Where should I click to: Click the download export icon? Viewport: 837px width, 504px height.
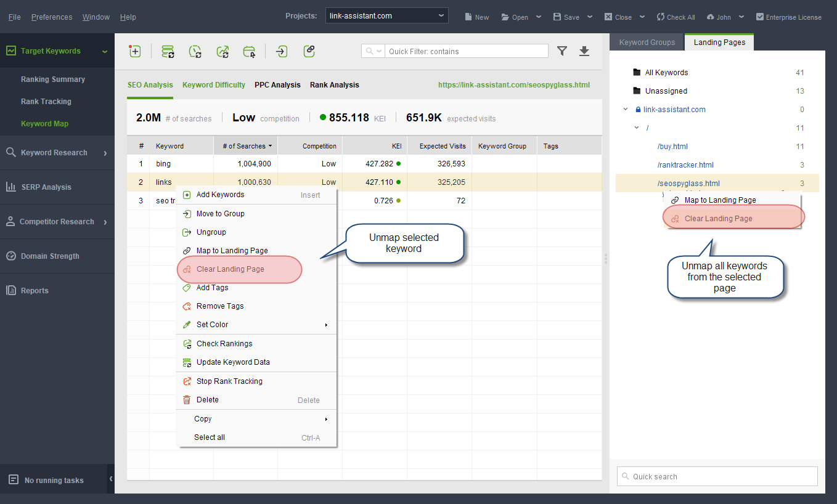(584, 51)
